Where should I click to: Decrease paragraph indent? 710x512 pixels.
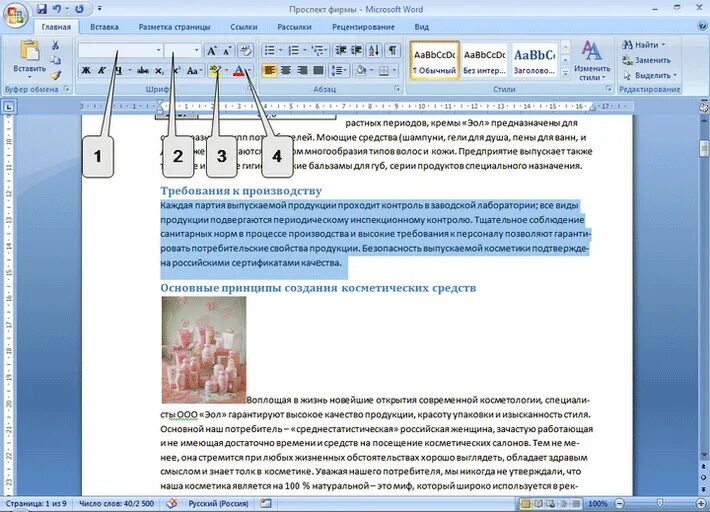(341, 50)
